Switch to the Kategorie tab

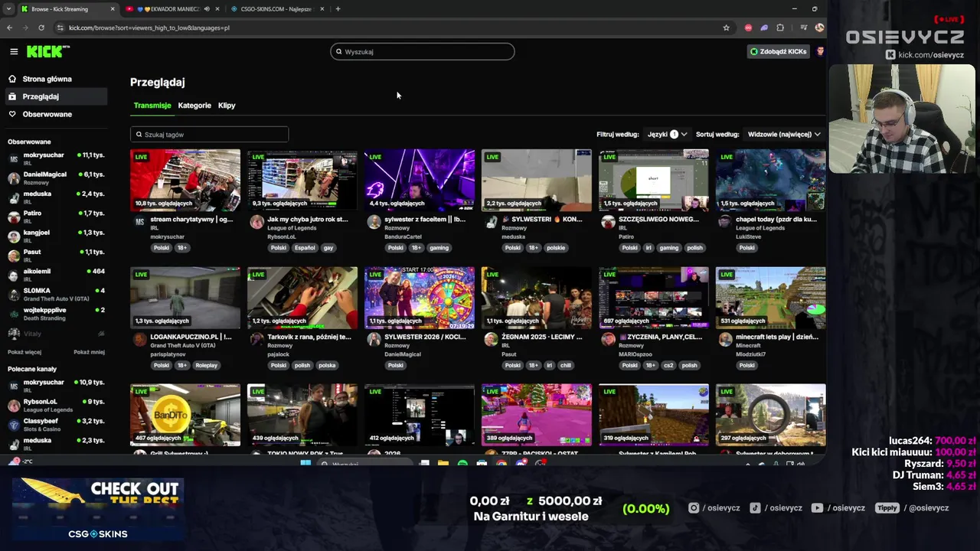(x=194, y=106)
